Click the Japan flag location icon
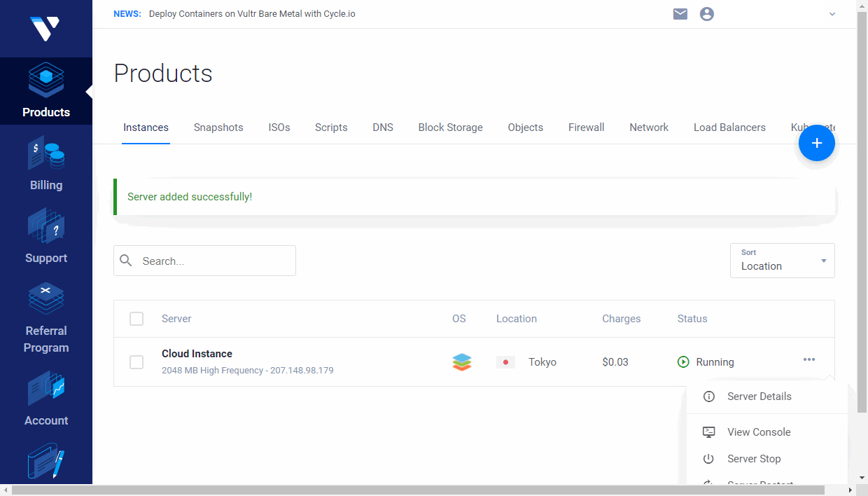This screenshot has width=868, height=496. pyautogui.click(x=505, y=362)
